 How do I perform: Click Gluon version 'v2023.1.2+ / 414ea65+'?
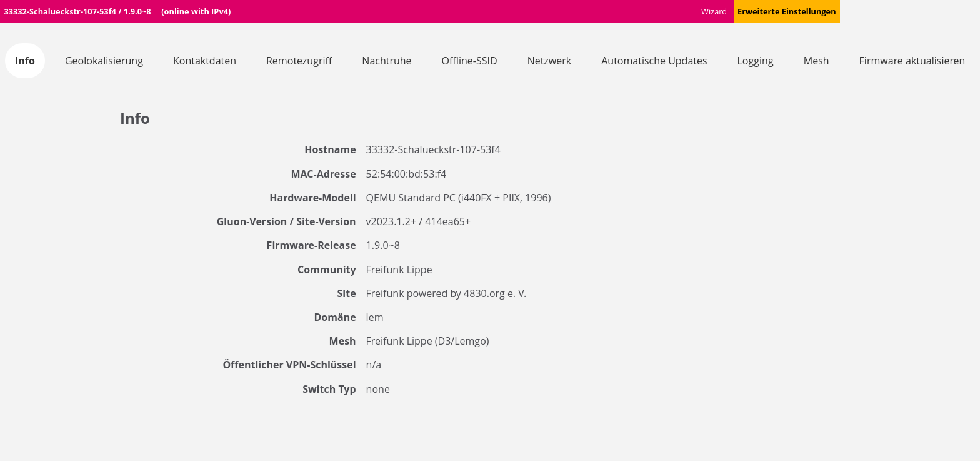(x=418, y=221)
